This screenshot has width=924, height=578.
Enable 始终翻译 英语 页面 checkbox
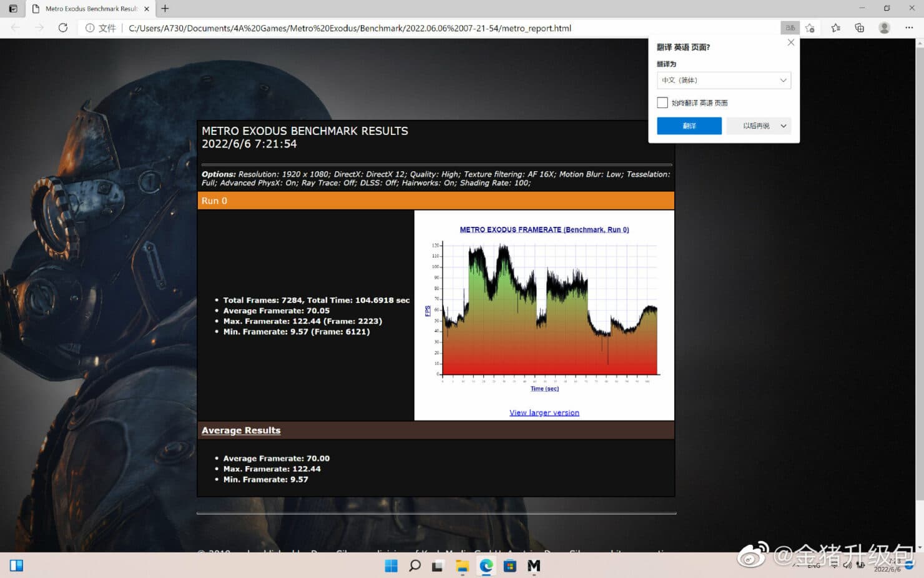point(662,102)
